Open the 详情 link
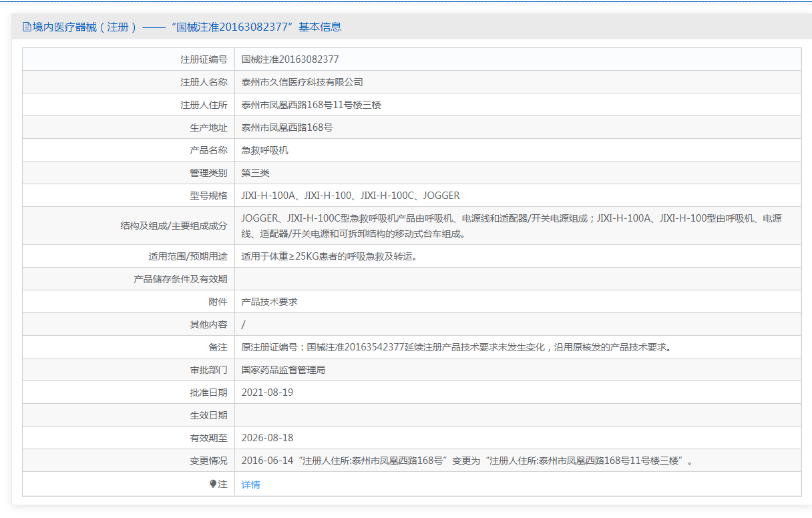Image resolution: width=812 pixels, height=518 pixels. click(251, 485)
